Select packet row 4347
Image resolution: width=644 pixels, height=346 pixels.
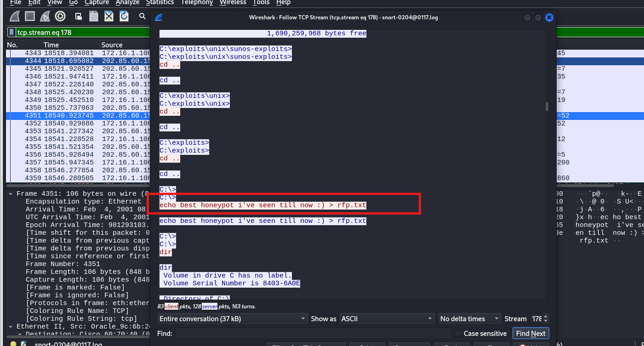(x=78, y=84)
